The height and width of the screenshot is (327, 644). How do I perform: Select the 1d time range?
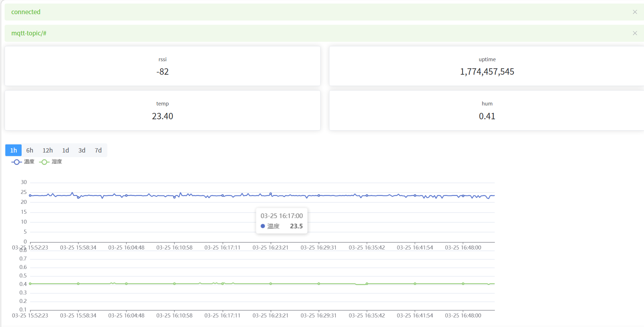pos(66,150)
